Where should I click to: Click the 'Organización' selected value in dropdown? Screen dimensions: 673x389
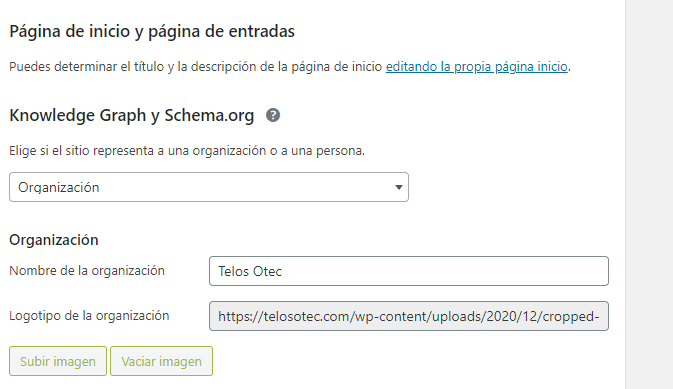click(59, 188)
